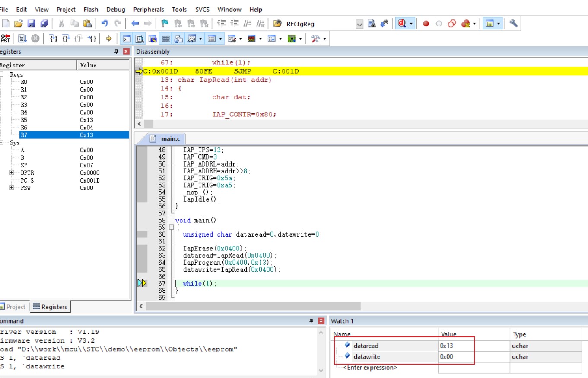Undo the last edit

point(105,23)
